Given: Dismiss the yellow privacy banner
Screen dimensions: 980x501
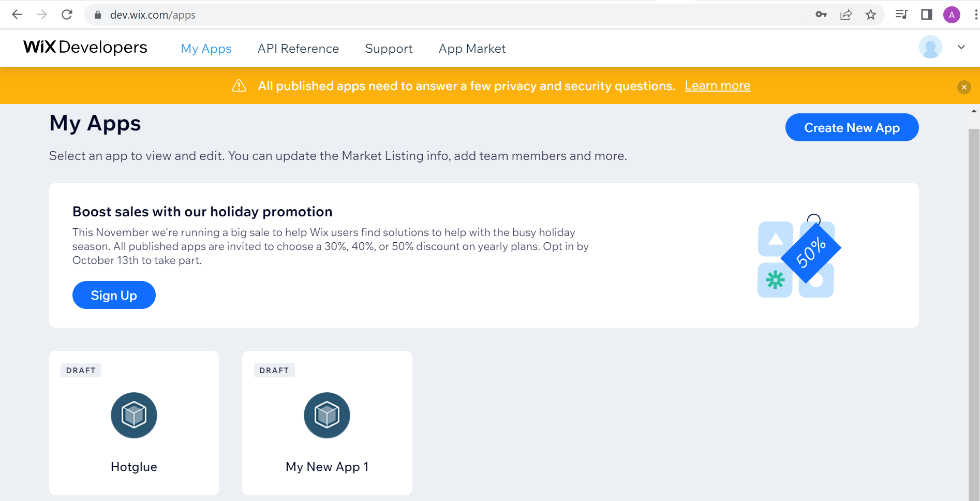Looking at the screenshot, I should (964, 87).
